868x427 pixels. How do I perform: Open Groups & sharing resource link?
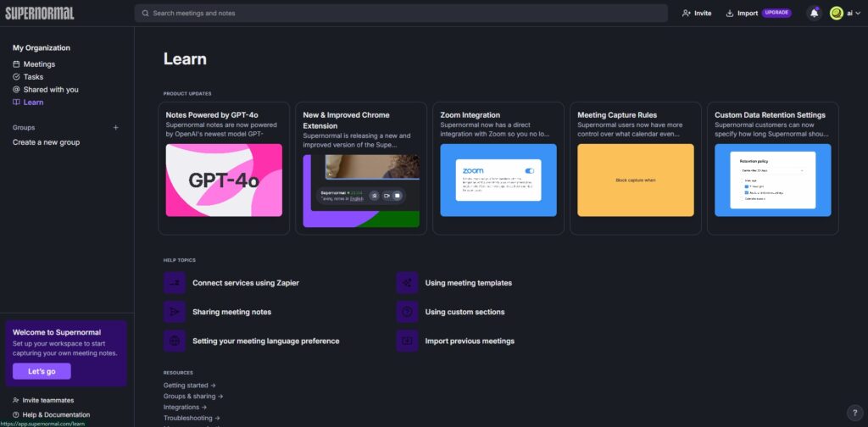[193, 396]
